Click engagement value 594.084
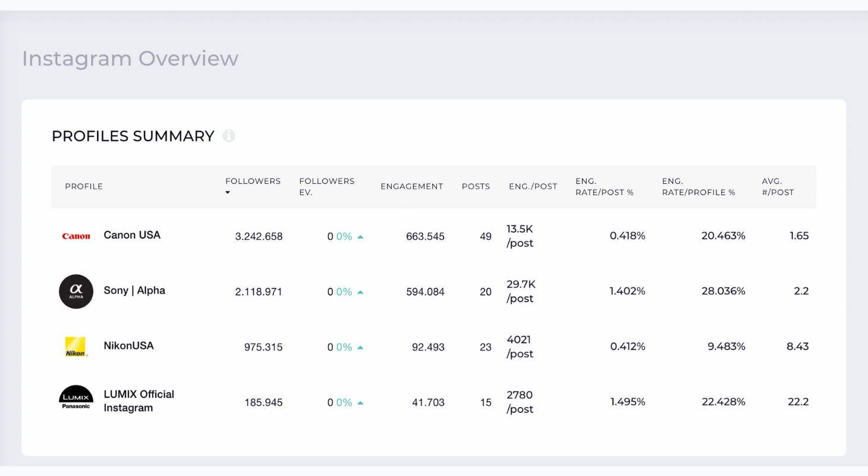The width and height of the screenshot is (868, 476). [425, 292]
